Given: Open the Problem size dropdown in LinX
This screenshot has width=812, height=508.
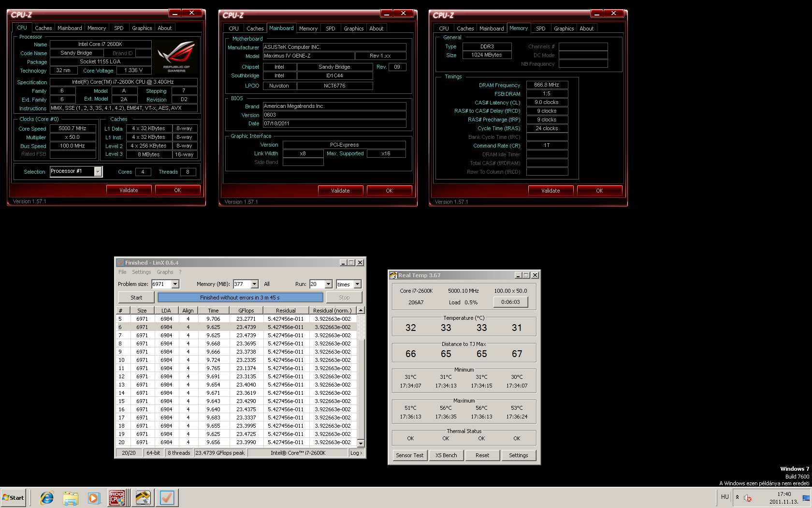Looking at the screenshot, I should [175, 284].
